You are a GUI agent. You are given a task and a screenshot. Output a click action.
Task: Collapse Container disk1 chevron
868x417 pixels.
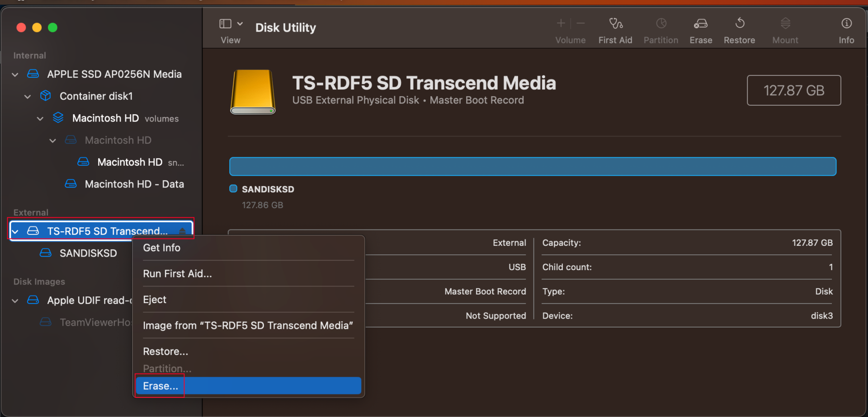point(28,97)
